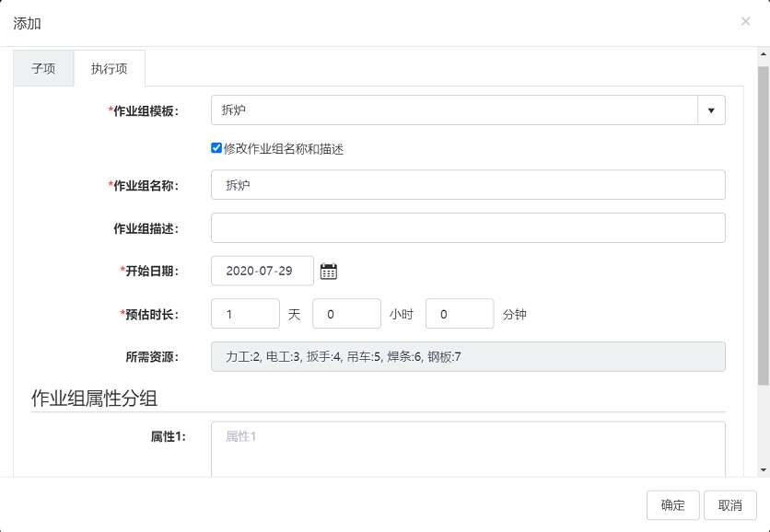Close the 添加 dialog with X
770x532 pixels.
click(x=745, y=21)
